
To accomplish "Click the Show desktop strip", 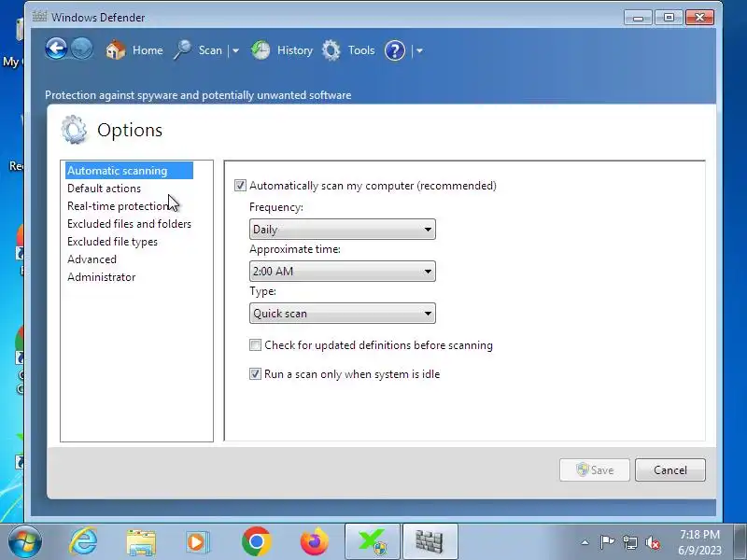I will (740, 542).
